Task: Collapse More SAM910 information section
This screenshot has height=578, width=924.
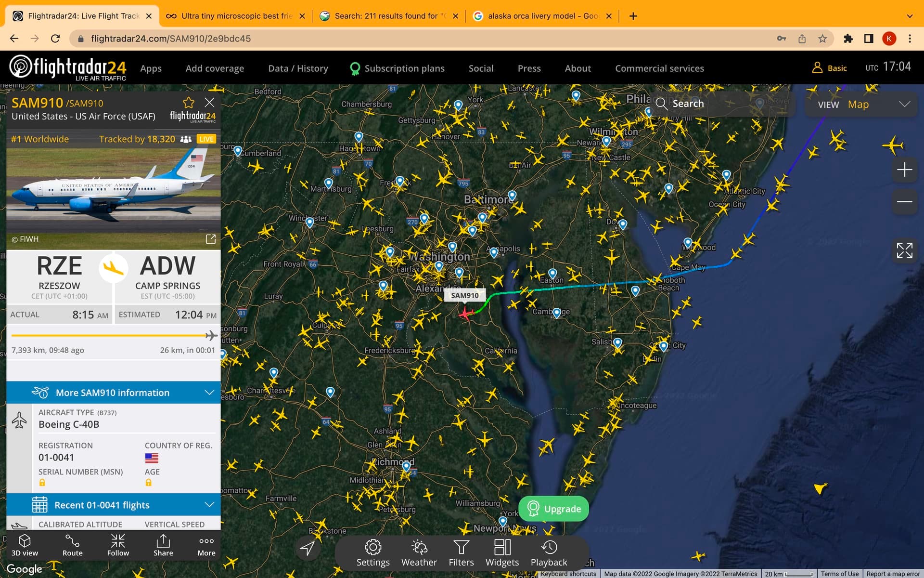Action: 209,393
